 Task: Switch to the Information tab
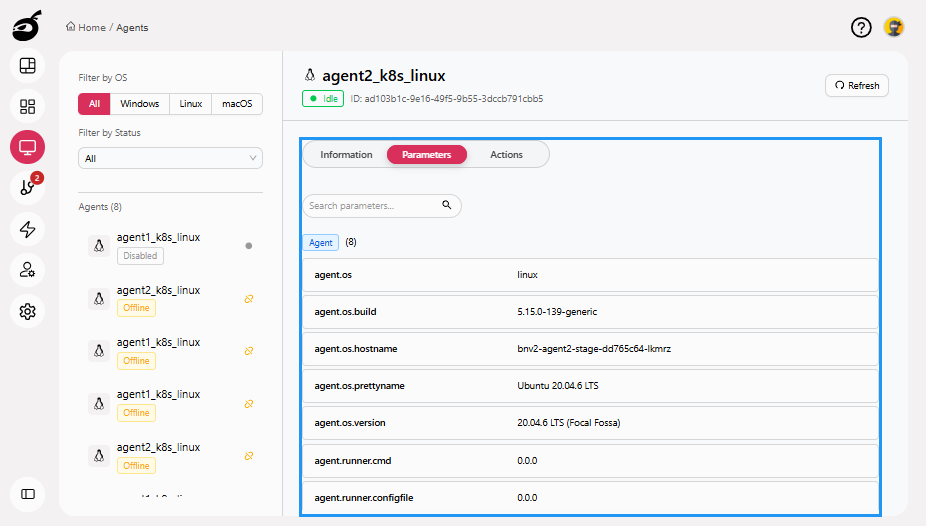click(x=346, y=155)
